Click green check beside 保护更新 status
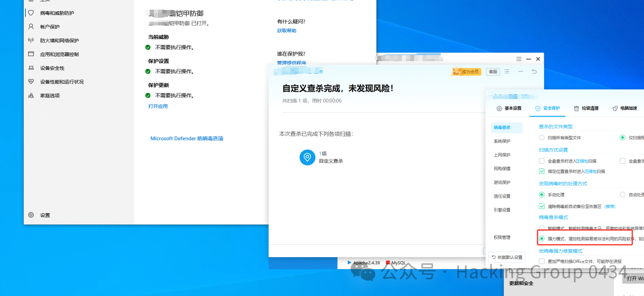This screenshot has height=296, width=644. 148,95
